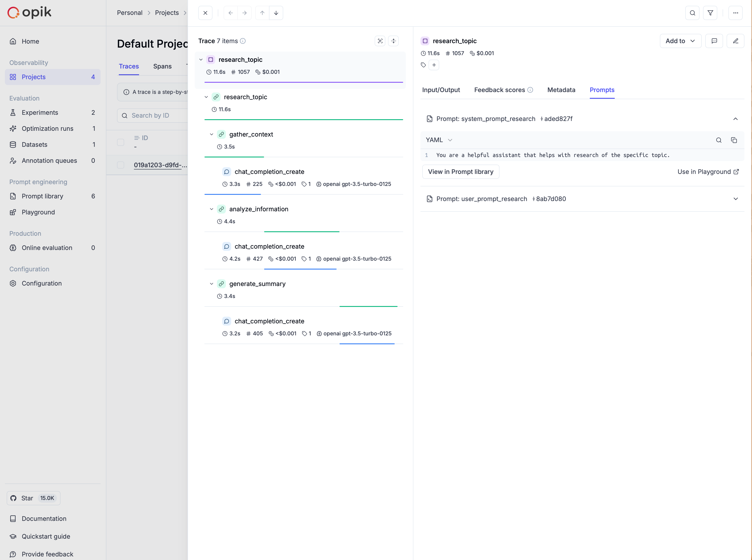Click the search icon in YAML code block
The image size is (752, 560).
click(718, 140)
